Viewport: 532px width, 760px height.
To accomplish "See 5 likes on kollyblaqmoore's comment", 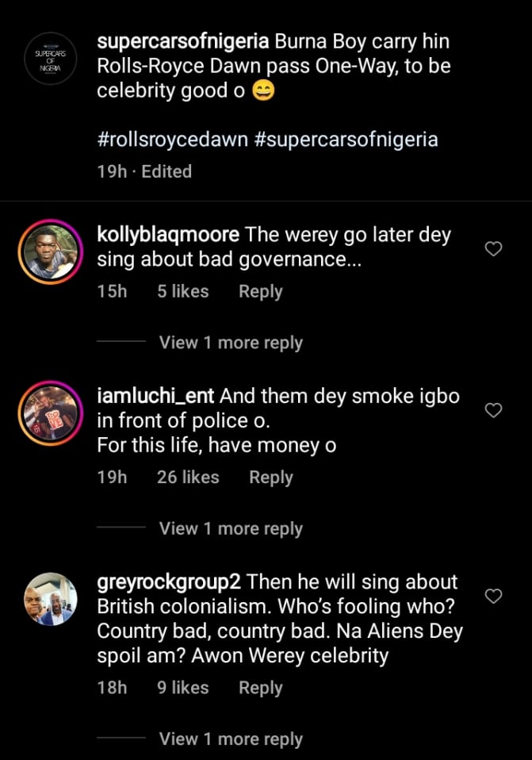I will 182,291.
